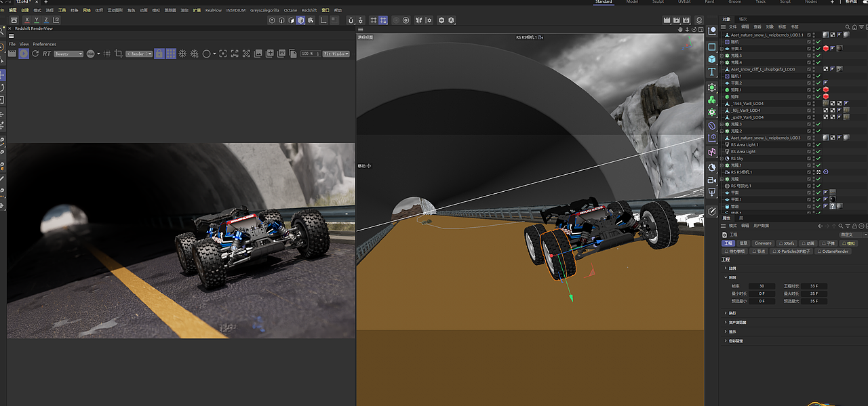The height and width of the screenshot is (406, 868).
Task: Click the frame rate input field showing 30
Action: click(761, 285)
